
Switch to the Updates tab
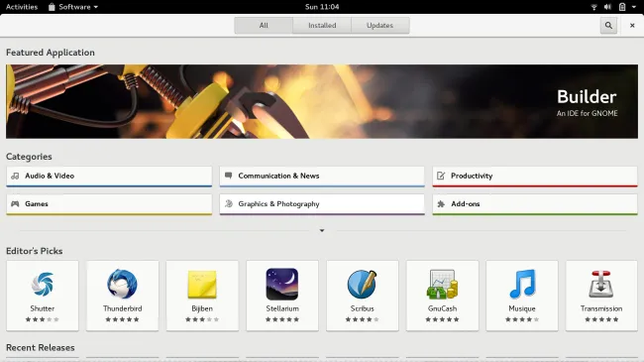point(379,26)
